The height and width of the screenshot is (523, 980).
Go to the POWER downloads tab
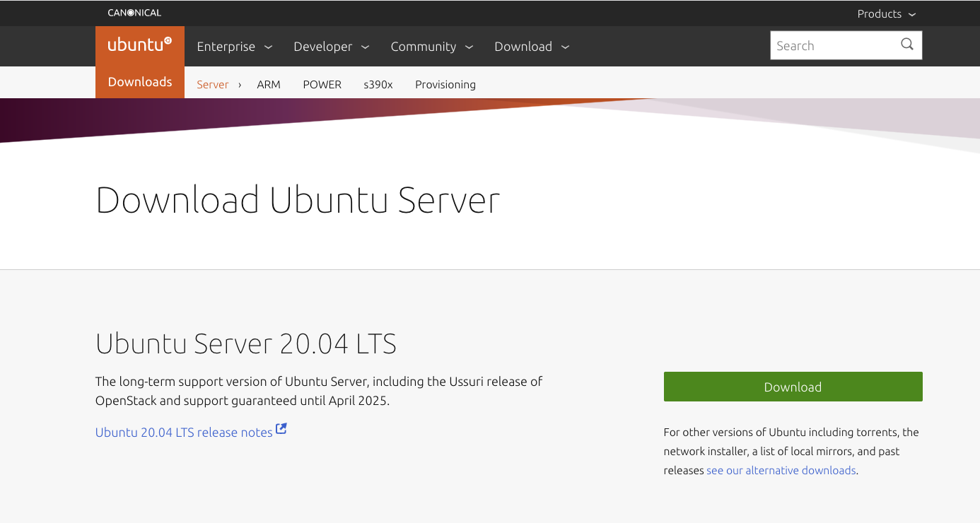(x=322, y=85)
